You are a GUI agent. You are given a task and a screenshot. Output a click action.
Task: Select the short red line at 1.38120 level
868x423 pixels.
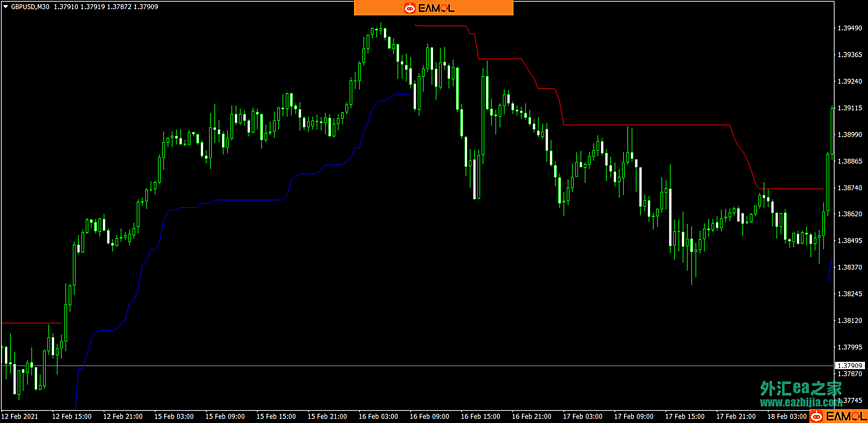point(31,323)
